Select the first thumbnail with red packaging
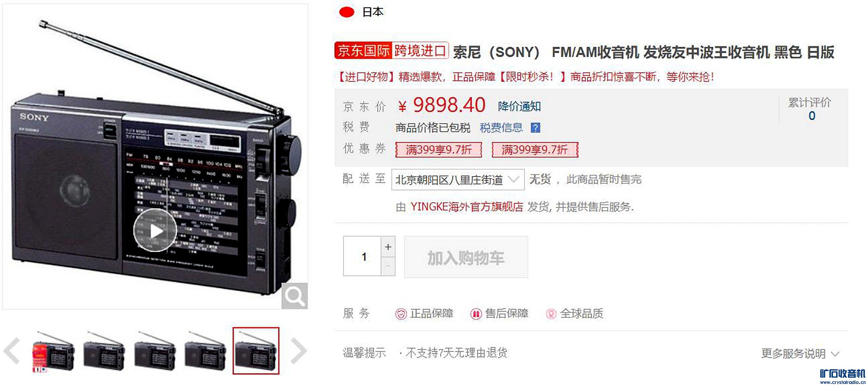Image resolution: width=868 pixels, height=386 pixels. (x=53, y=351)
